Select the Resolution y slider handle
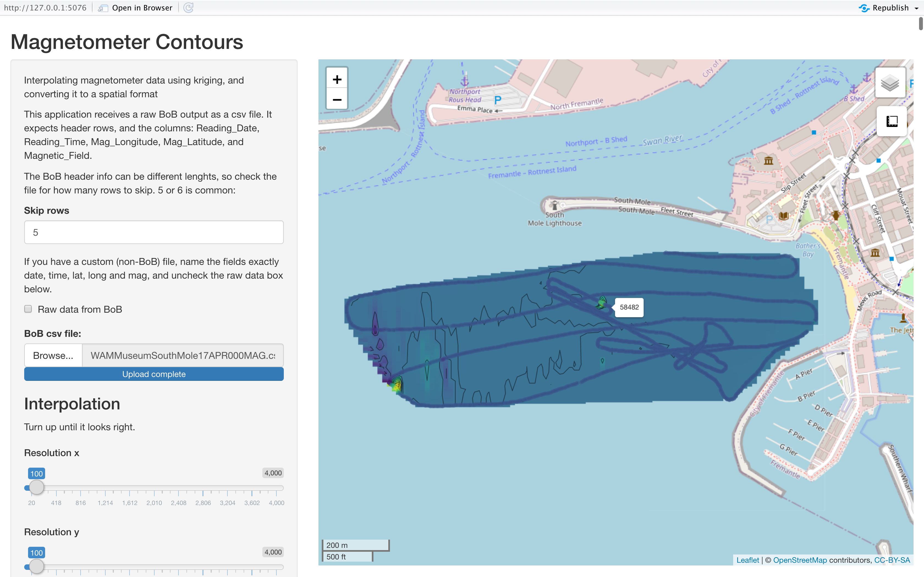The height and width of the screenshot is (577, 924). (37, 567)
